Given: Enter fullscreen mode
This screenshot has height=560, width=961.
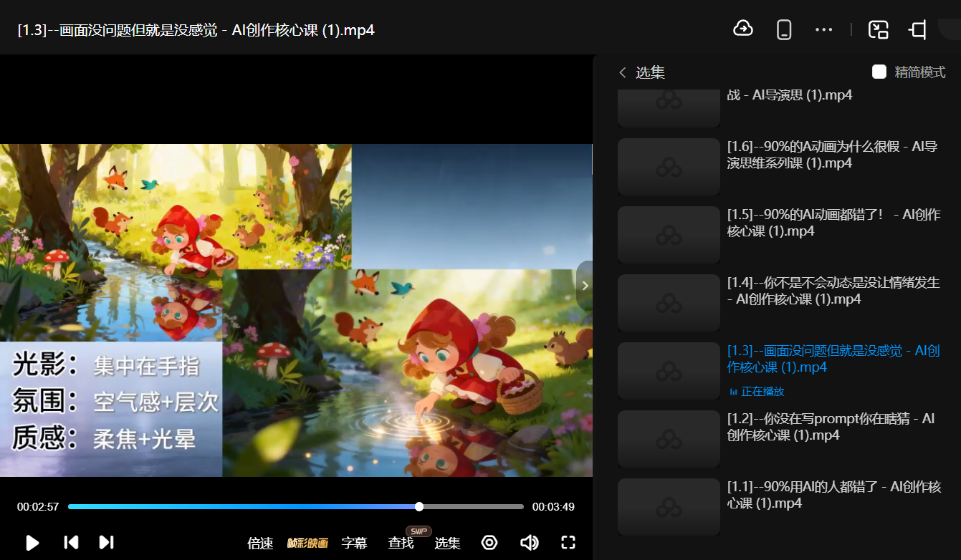Looking at the screenshot, I should [x=568, y=543].
